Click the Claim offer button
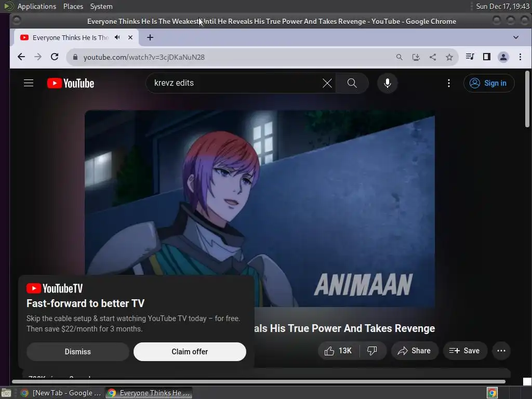Screen dimensions: 532x399 [190, 352]
